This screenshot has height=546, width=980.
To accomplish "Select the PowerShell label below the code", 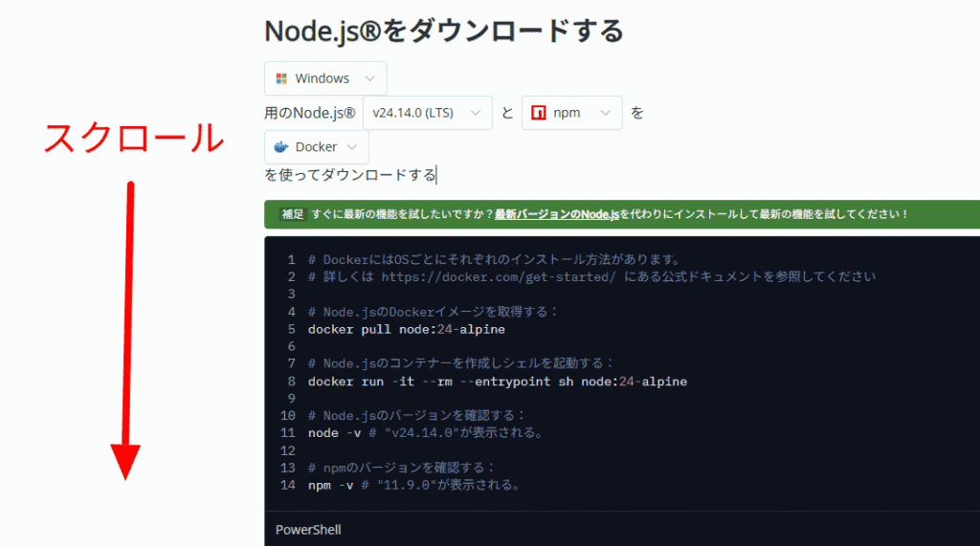I will (308, 529).
